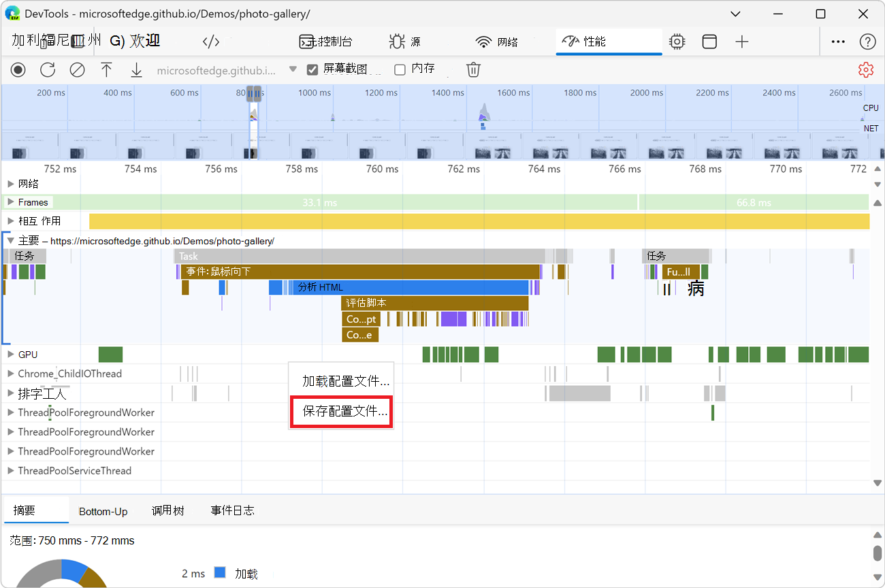
Task: Click the flame chart scroll-down arrow
Action: pos(877,483)
